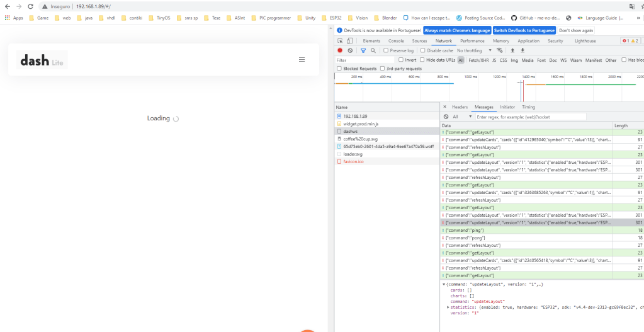Click the Inseguro security warning icon
644x332 pixels.
pos(45,6)
